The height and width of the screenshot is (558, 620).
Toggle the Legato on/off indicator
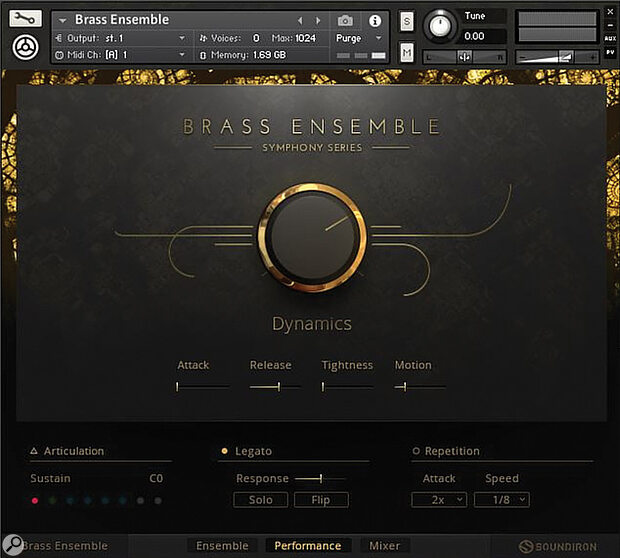tap(225, 451)
